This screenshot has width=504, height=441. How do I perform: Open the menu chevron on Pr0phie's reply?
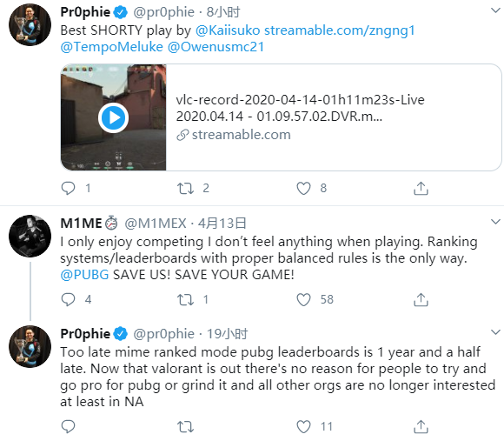pos(495,332)
